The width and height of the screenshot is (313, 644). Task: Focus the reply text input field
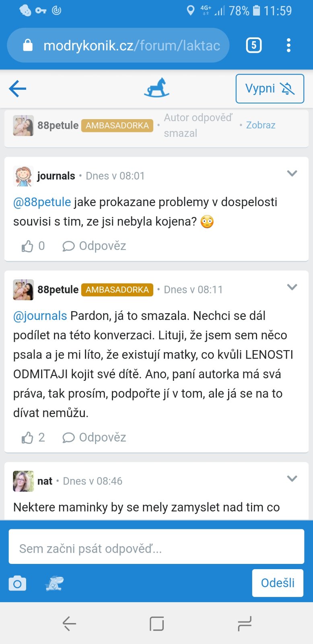click(x=156, y=548)
